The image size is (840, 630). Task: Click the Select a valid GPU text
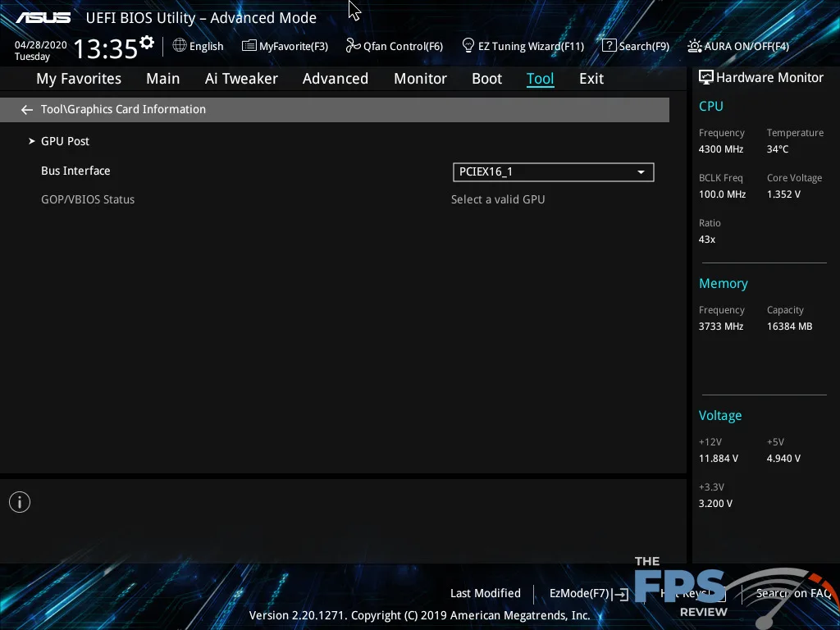click(498, 199)
